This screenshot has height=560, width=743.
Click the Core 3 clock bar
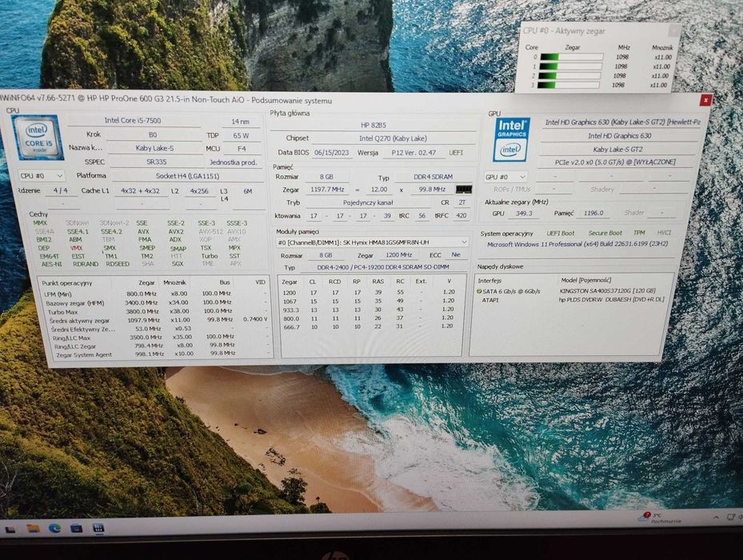coord(569,85)
